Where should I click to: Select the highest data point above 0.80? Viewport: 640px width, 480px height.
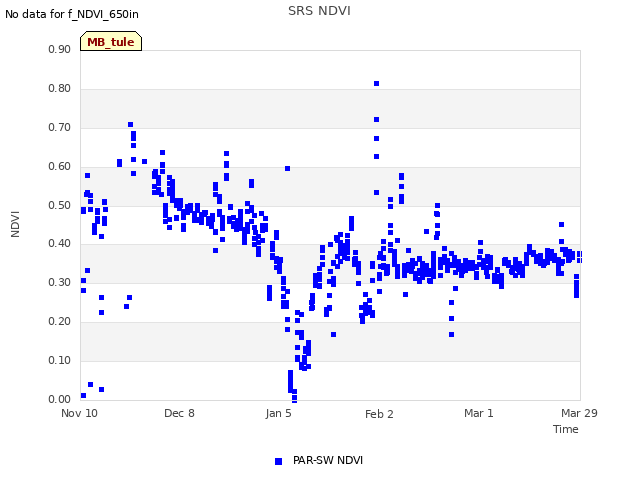[x=376, y=84]
